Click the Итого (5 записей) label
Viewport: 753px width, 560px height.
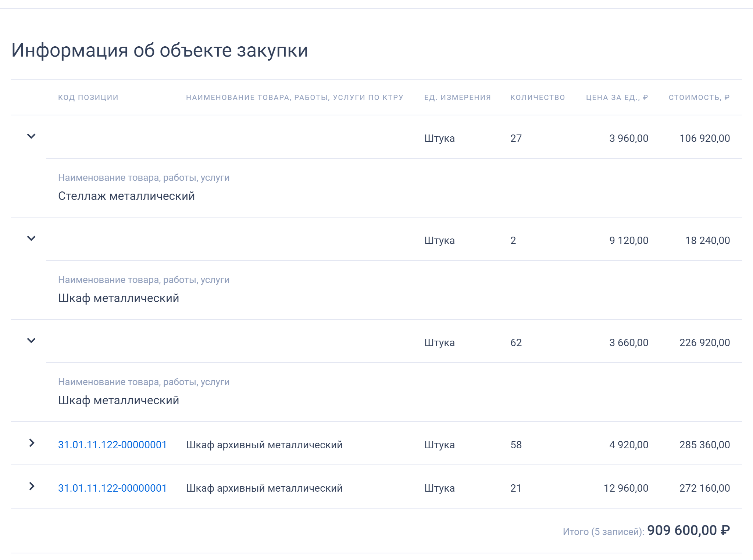[x=603, y=532]
